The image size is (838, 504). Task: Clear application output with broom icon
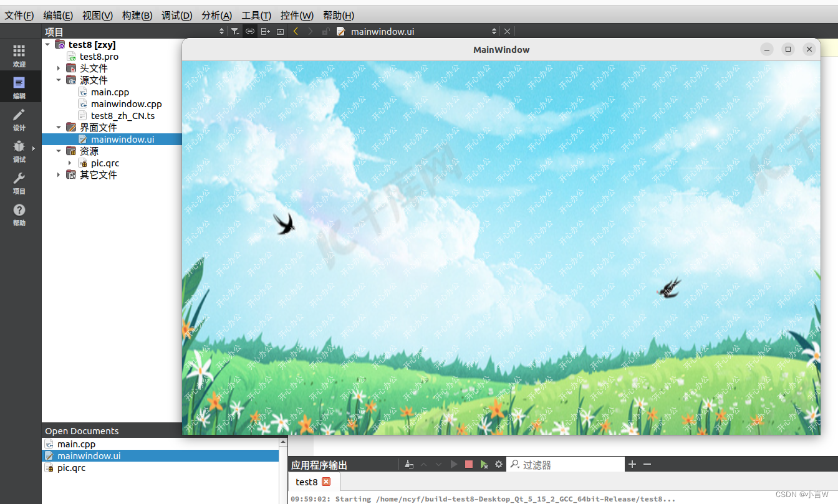pyautogui.click(x=409, y=464)
